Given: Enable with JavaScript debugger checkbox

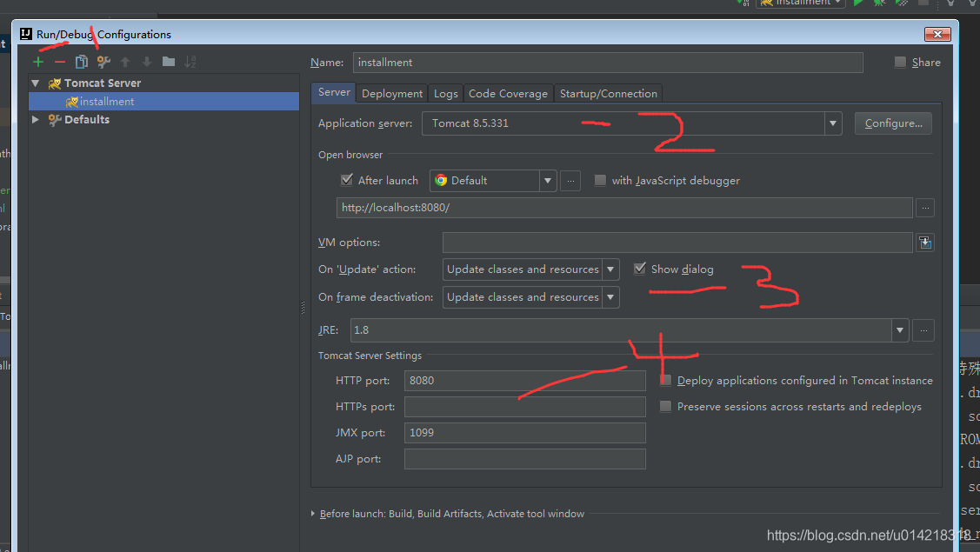Looking at the screenshot, I should tap(600, 180).
